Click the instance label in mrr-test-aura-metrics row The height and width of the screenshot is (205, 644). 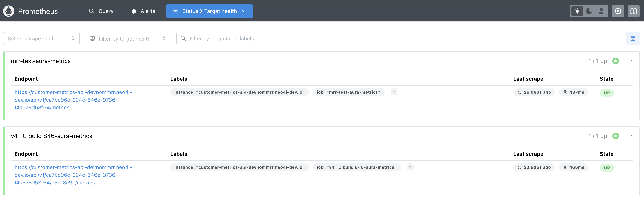(240, 92)
